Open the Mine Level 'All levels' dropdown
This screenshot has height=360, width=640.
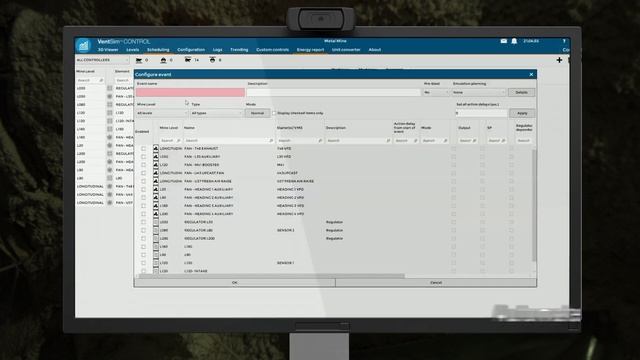click(162, 113)
